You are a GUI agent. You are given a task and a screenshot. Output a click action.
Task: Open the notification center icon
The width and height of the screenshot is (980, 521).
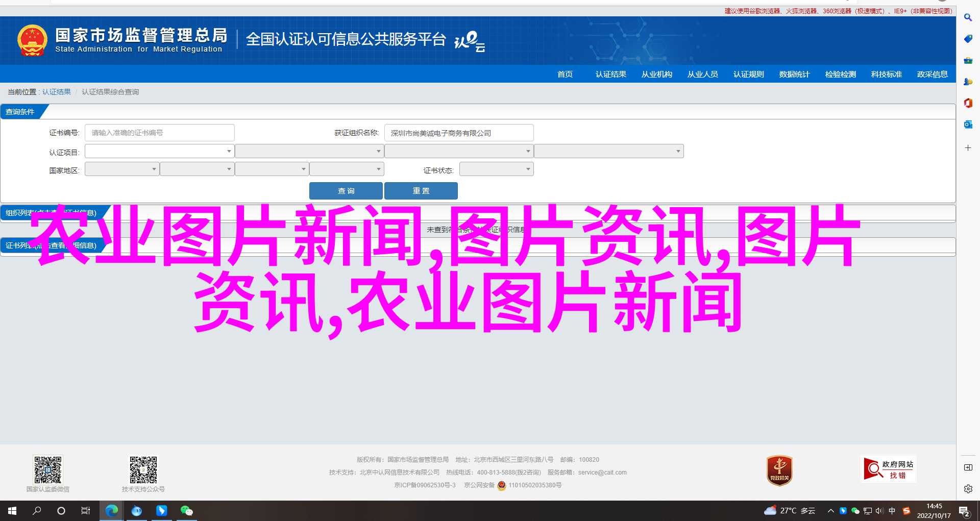pos(964,511)
